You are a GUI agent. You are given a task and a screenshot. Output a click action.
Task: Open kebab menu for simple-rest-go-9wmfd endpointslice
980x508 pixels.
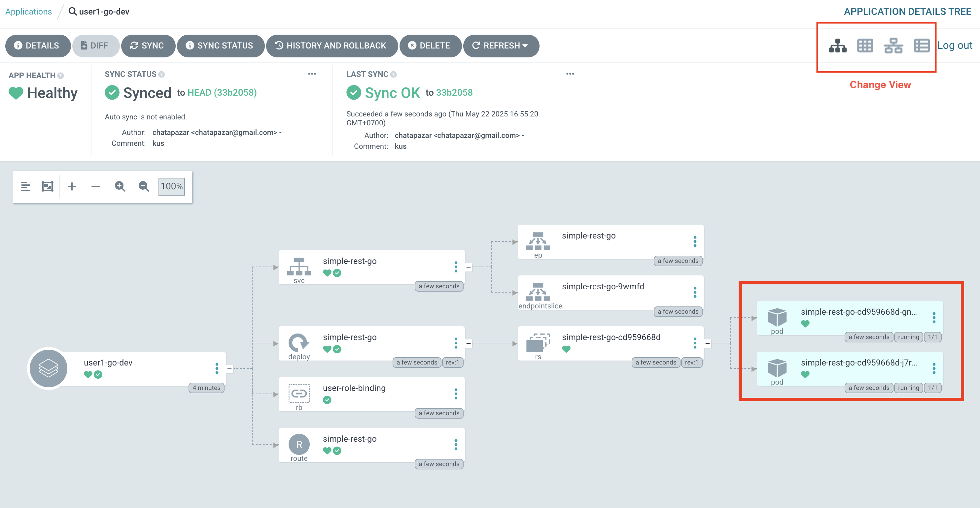(x=695, y=292)
